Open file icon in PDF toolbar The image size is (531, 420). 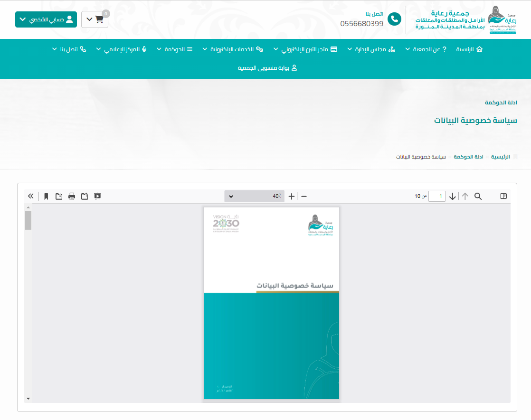pos(85,196)
